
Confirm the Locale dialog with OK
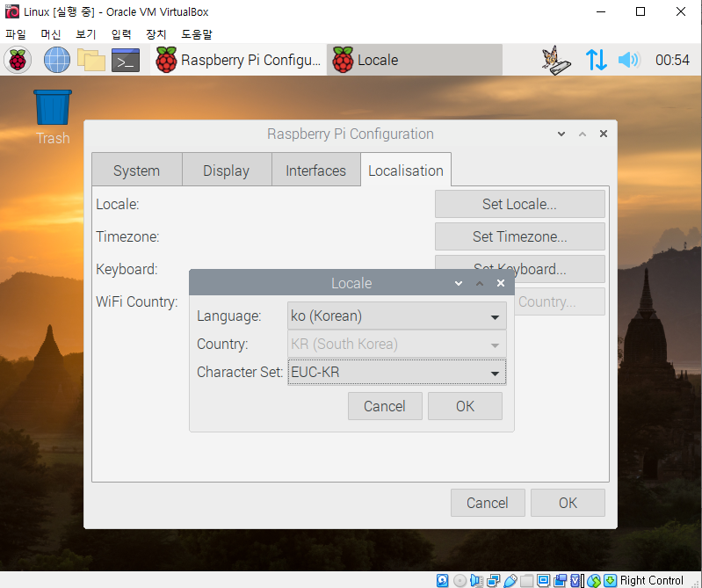(465, 406)
